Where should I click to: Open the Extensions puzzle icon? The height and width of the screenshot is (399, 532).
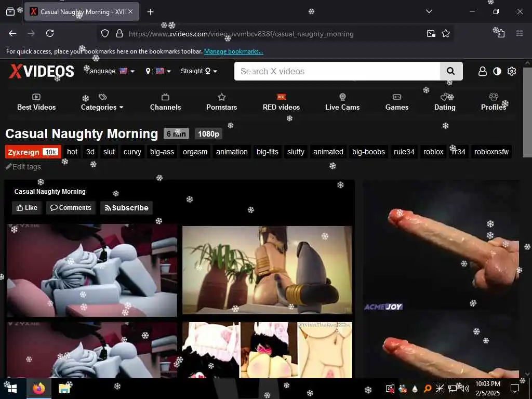coord(500,33)
